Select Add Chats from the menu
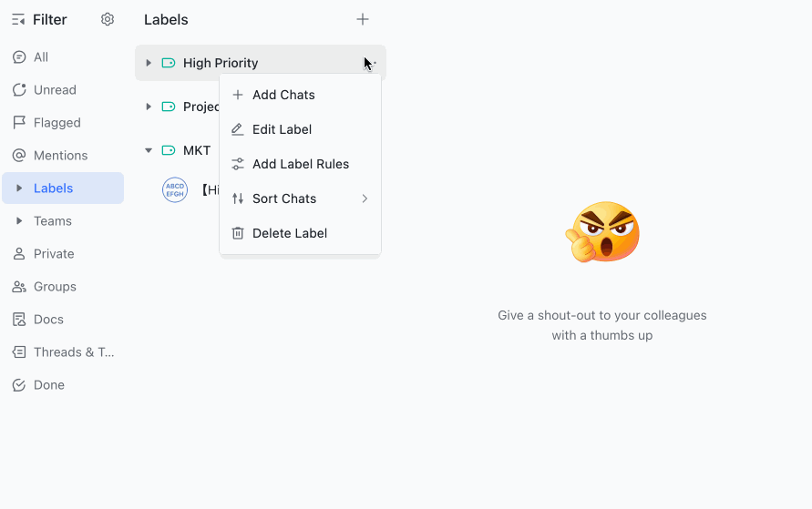This screenshot has width=812, height=509. click(x=283, y=95)
